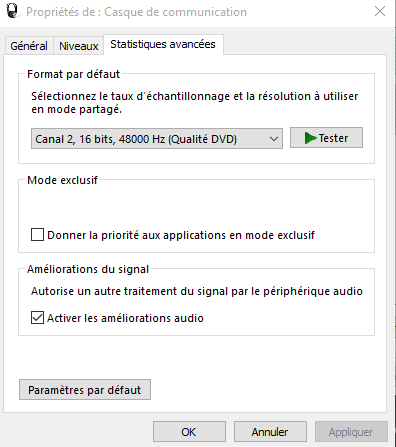Uncheck Activer les améliorations audio

coord(37,318)
